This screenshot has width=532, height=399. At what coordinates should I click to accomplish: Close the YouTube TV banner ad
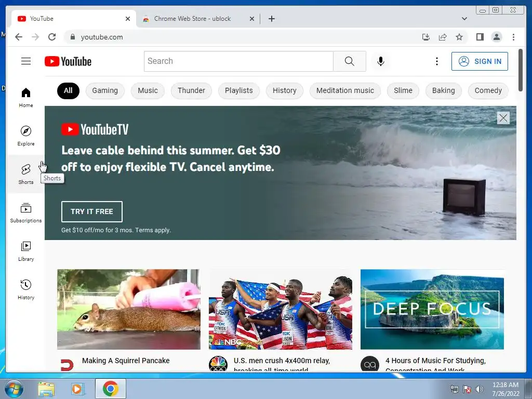pos(503,118)
